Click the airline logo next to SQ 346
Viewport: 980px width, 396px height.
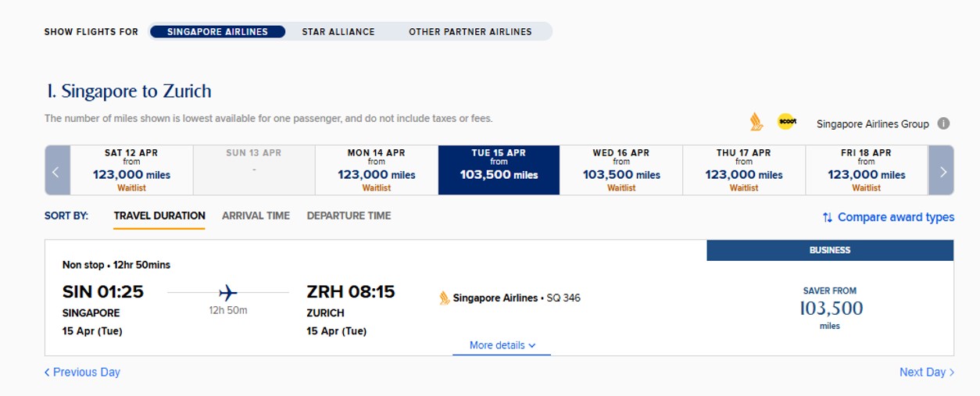[445, 298]
